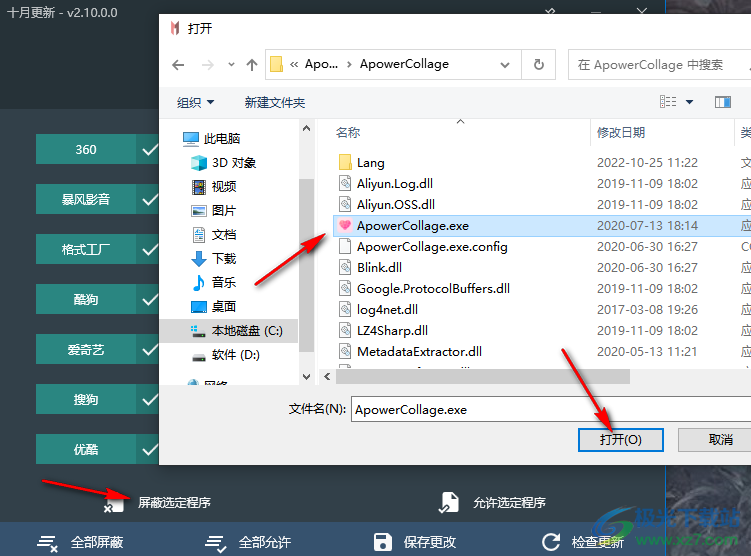Toggle the 优酷 checkmark

(x=149, y=449)
